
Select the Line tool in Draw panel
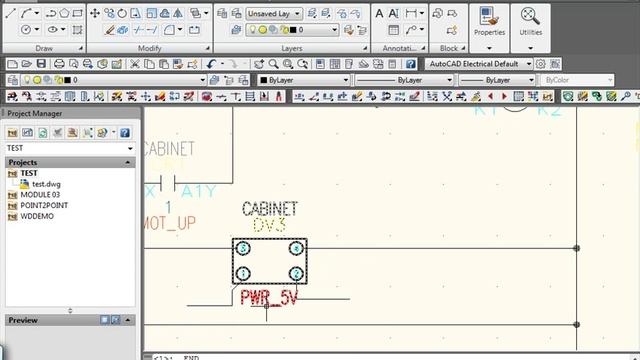11,13
